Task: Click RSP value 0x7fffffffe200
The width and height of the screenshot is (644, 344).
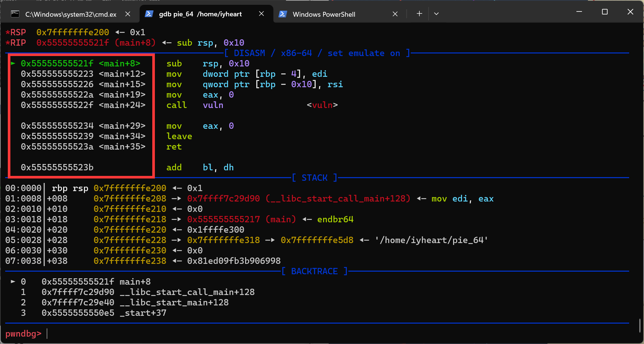Action: tap(73, 32)
